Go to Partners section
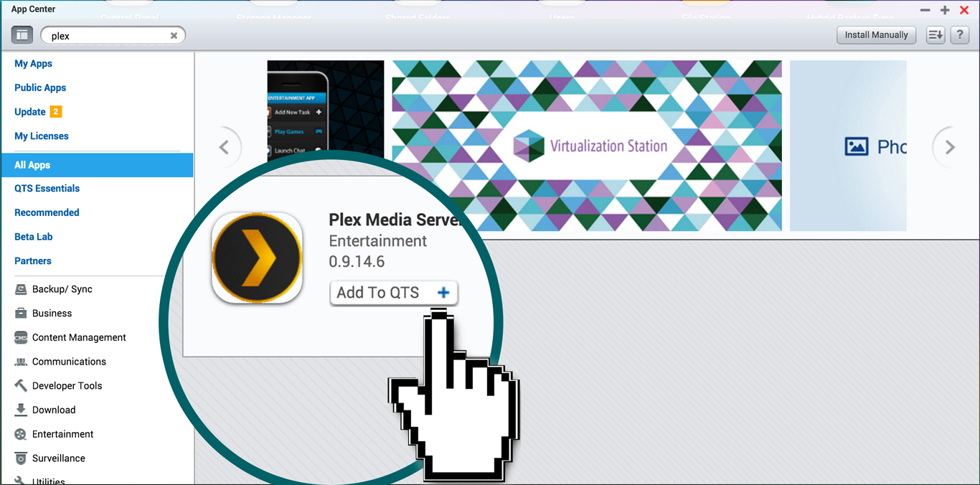The width and height of the screenshot is (980, 485). [x=33, y=261]
